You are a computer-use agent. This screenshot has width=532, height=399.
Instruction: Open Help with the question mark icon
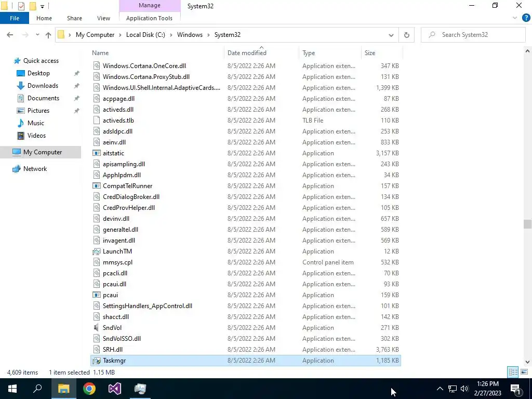pos(526,18)
